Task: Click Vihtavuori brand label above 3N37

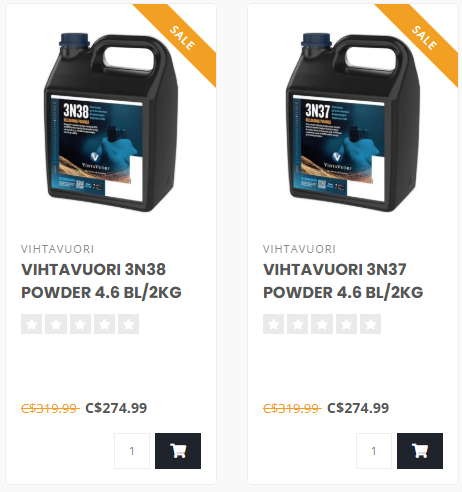Action: tap(299, 249)
